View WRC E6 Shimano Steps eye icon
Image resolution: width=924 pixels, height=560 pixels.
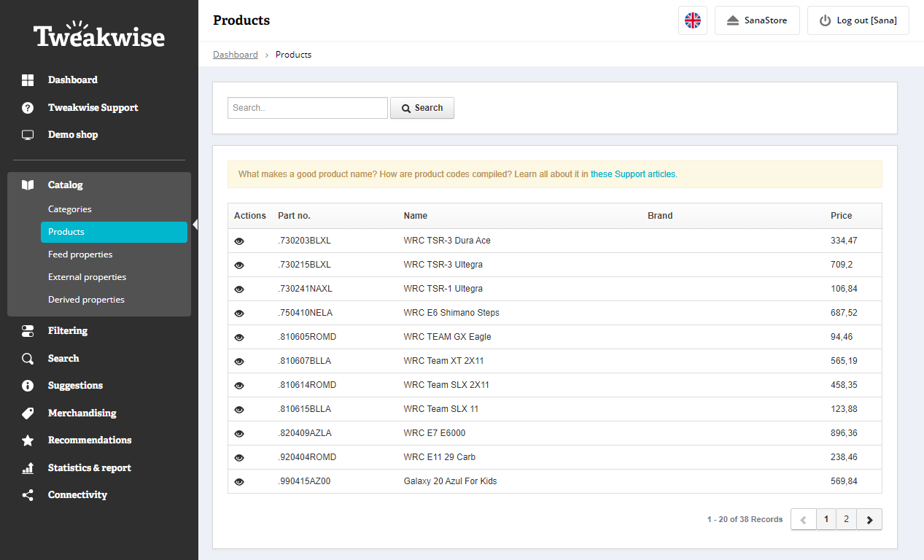239,313
